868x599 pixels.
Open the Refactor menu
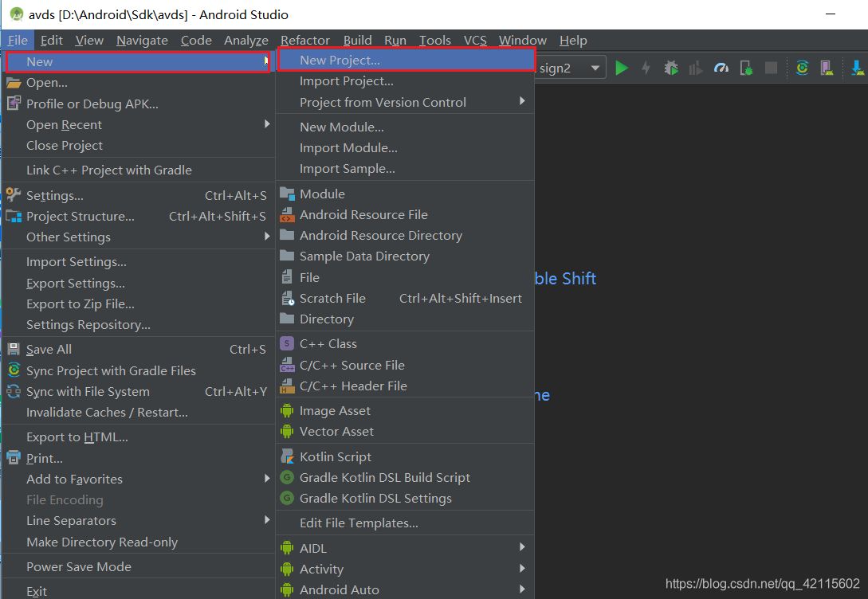[305, 41]
